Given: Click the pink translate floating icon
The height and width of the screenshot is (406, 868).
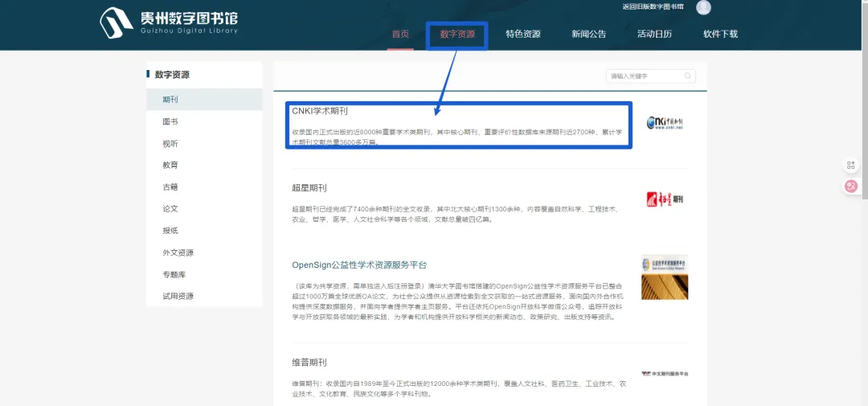Looking at the screenshot, I should point(851,187).
